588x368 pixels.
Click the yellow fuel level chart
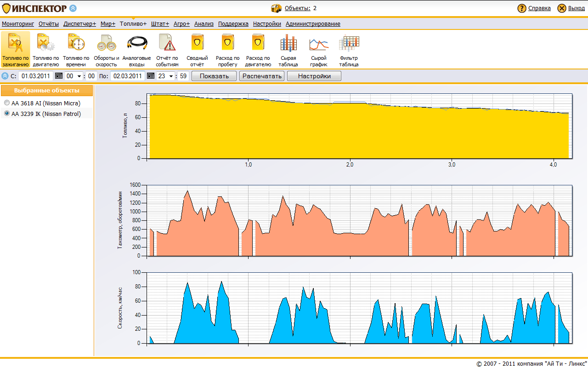pos(360,126)
